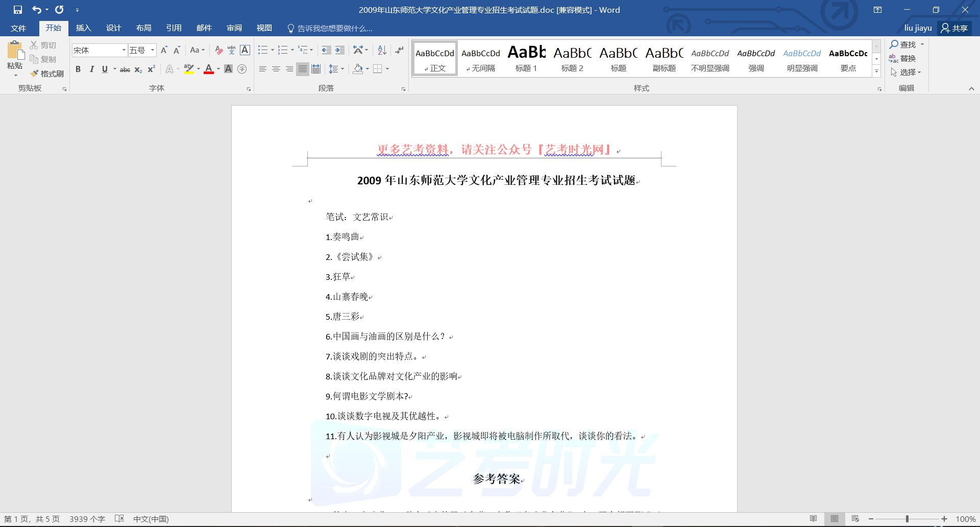The width and height of the screenshot is (980, 527).
Task: Save the document using the quick access icon
Action: pos(18,10)
